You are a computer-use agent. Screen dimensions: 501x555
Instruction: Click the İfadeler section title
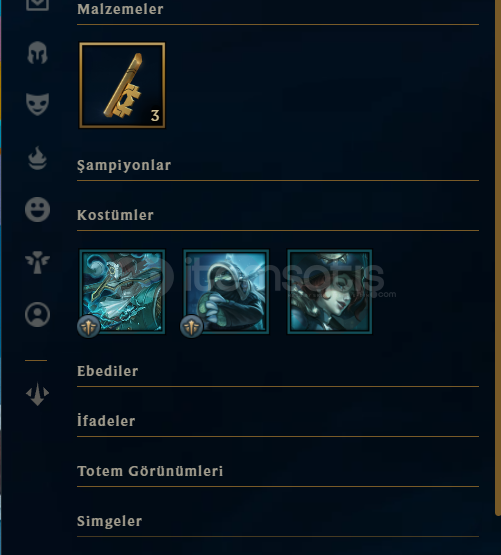coord(106,420)
